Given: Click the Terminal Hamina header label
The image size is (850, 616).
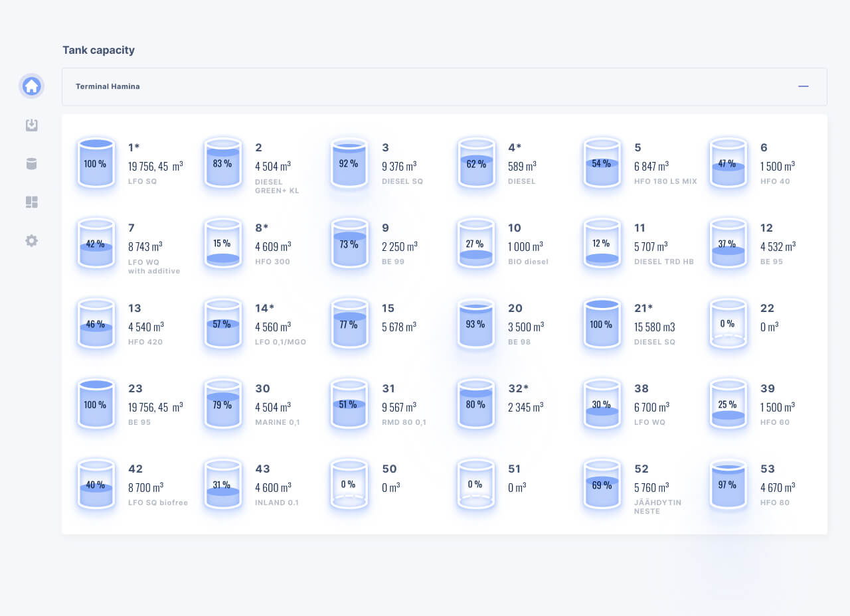Looking at the screenshot, I should tap(108, 86).
